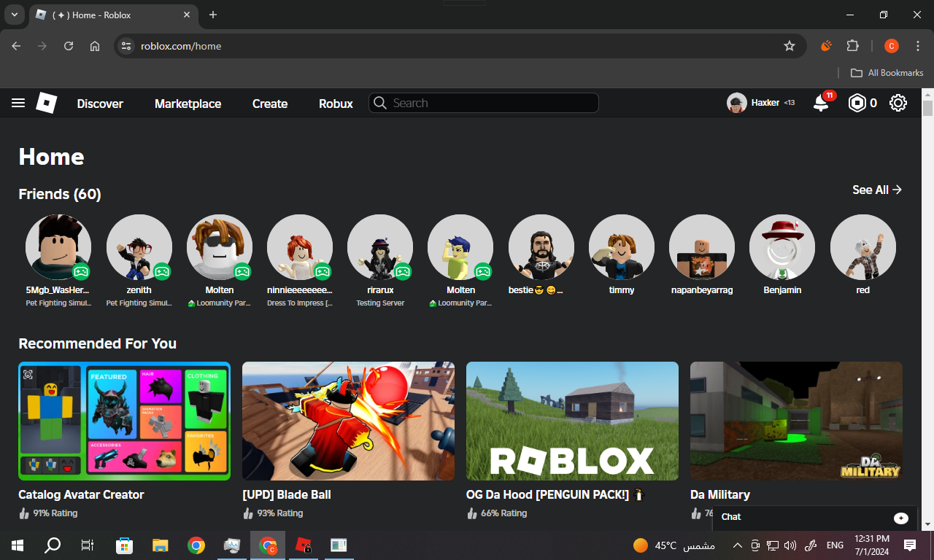Open the Roblox settings gear
The height and width of the screenshot is (560, 934).
point(898,104)
